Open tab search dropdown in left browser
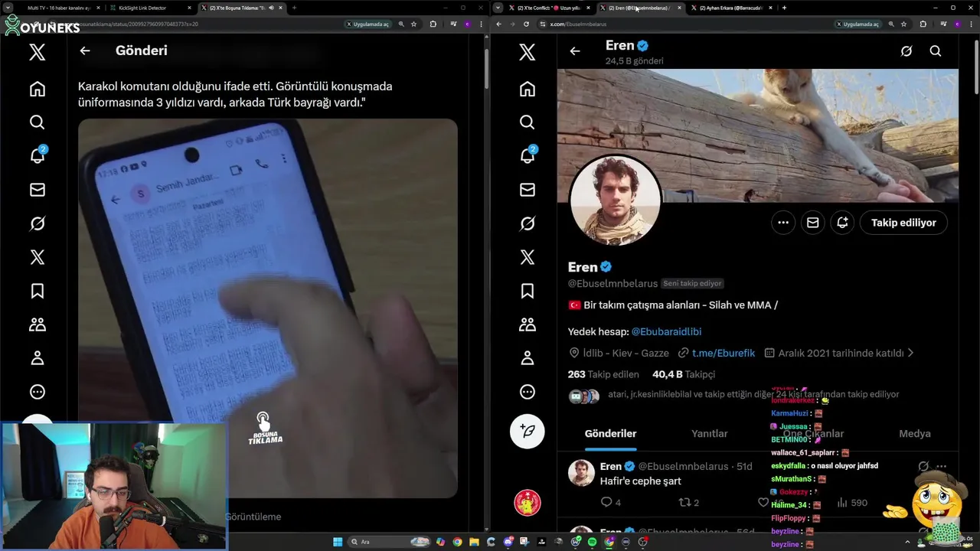 click(8, 8)
